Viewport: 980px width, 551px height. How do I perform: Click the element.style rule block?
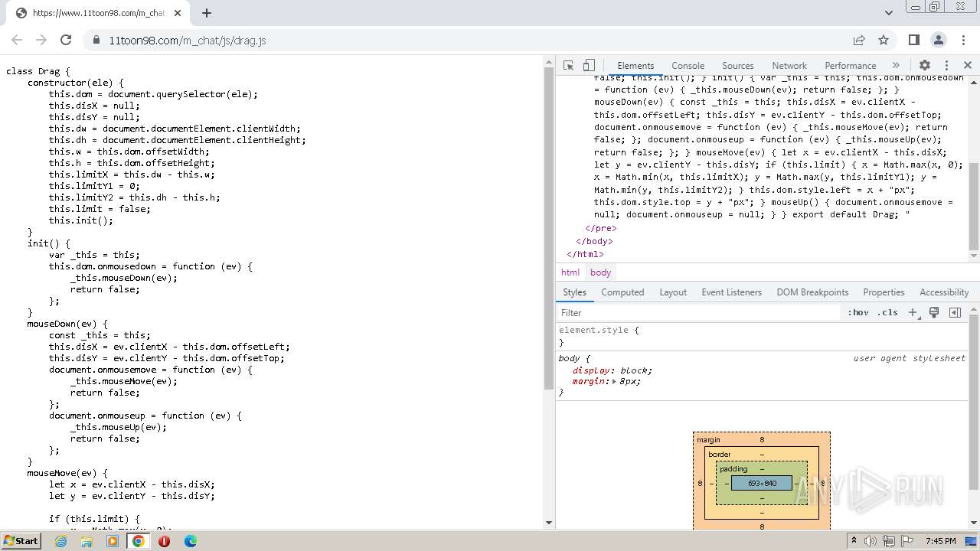coord(762,336)
